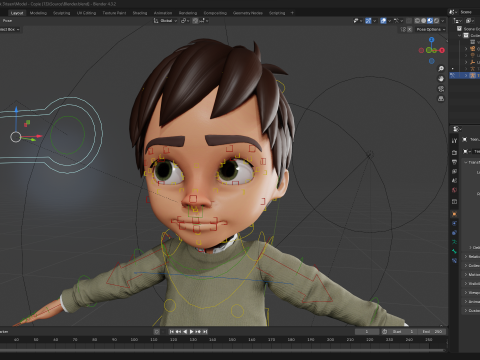This screenshot has width=480, height=360.
Task: Toggle the camera view icon
Action: coord(441,89)
